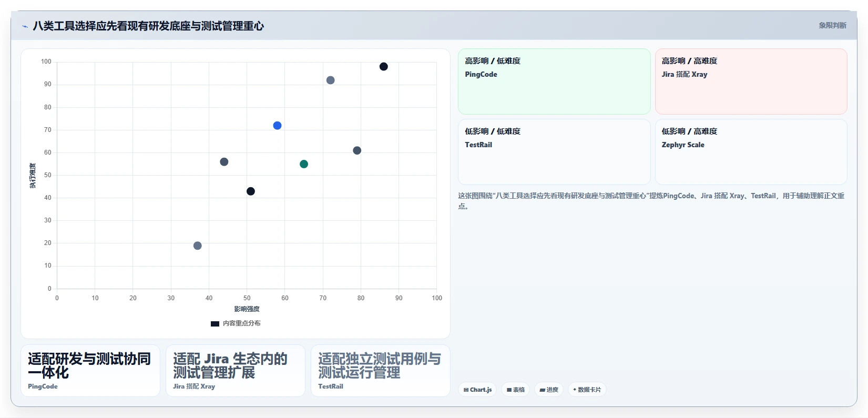This screenshot has height=418, width=868.
Task: Open the 低影响 / 低难度 TestRail quadrant card
Action: [x=554, y=152]
